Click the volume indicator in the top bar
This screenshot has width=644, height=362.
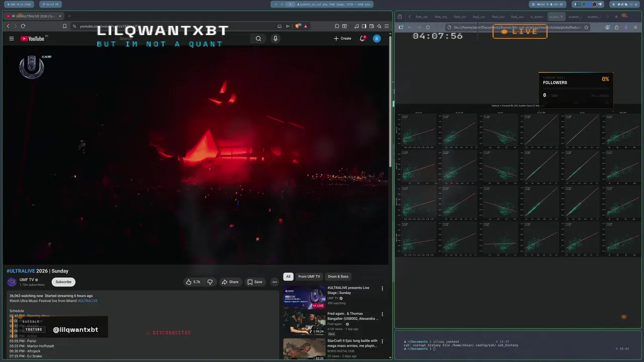coord(541,4)
